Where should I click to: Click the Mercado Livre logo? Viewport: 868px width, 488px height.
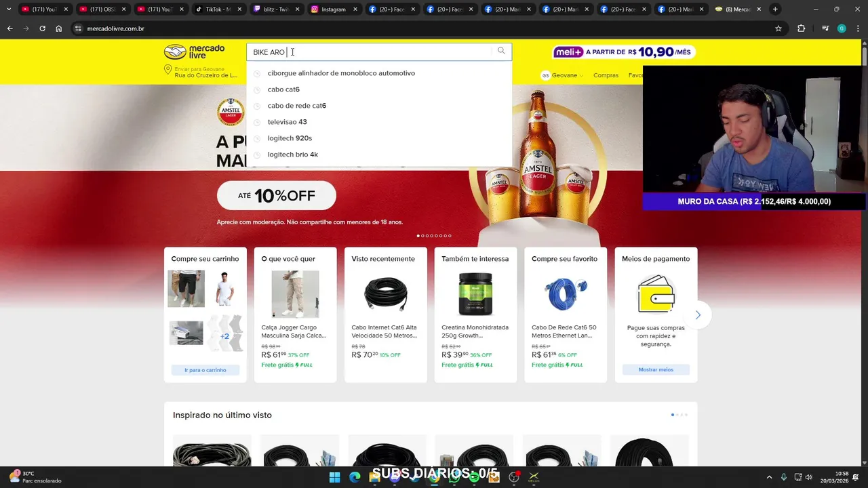(x=194, y=52)
